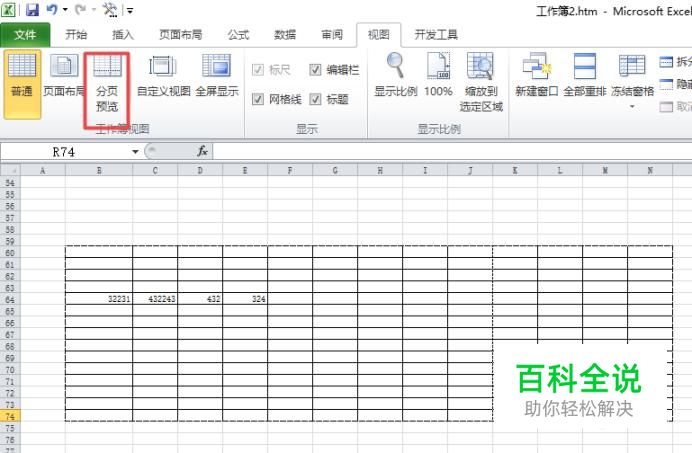Select column F header
Image resolution: width=692 pixels, height=453 pixels.
(x=290, y=170)
